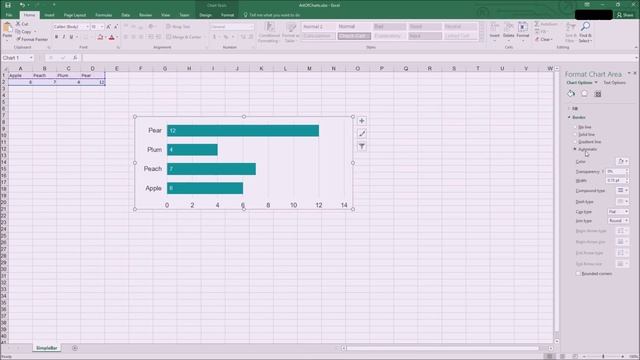The width and height of the screenshot is (640, 360).
Task: Click the Pear bar in chart
Action: tap(243, 131)
